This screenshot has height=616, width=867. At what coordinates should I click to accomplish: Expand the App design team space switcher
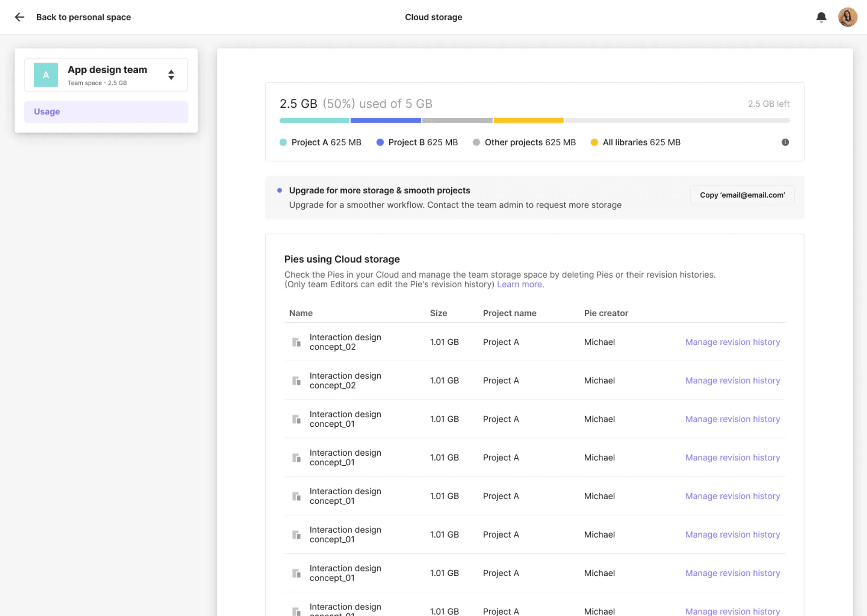click(171, 75)
